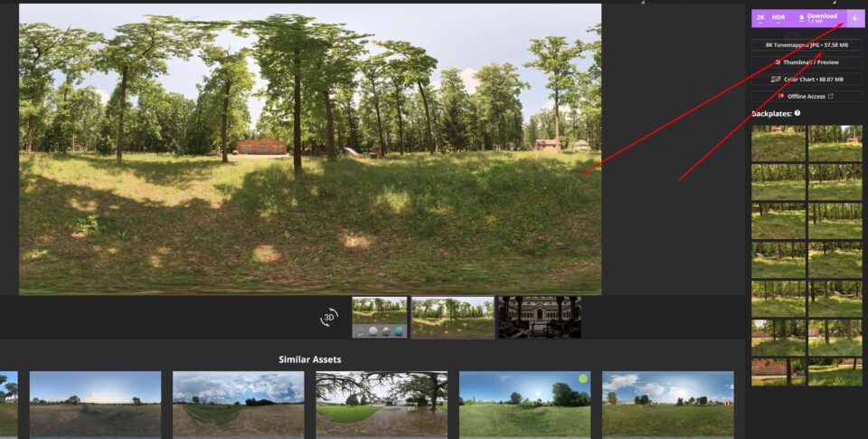Screen dimensions: 868x439
Task: Select the material spheres render thumbnail
Action: point(379,318)
